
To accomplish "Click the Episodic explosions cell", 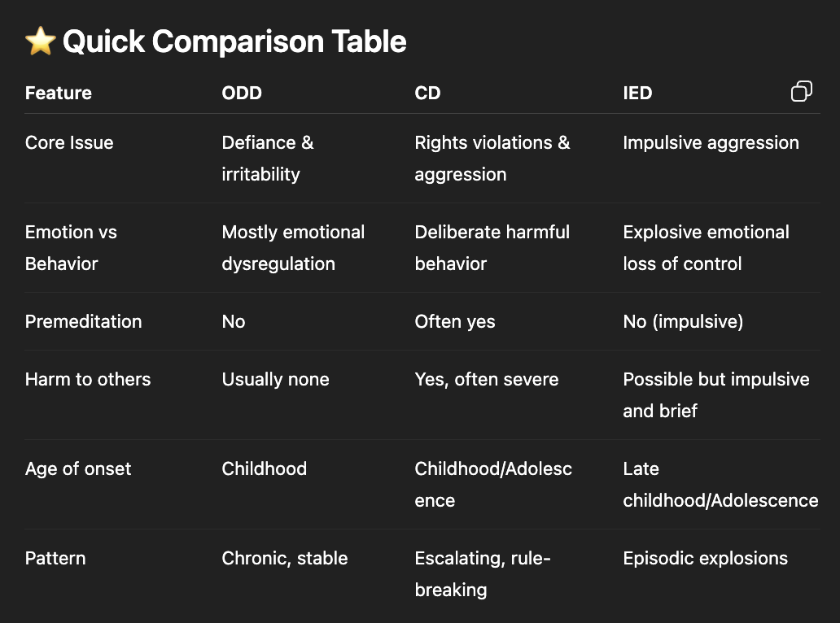I will pos(705,558).
